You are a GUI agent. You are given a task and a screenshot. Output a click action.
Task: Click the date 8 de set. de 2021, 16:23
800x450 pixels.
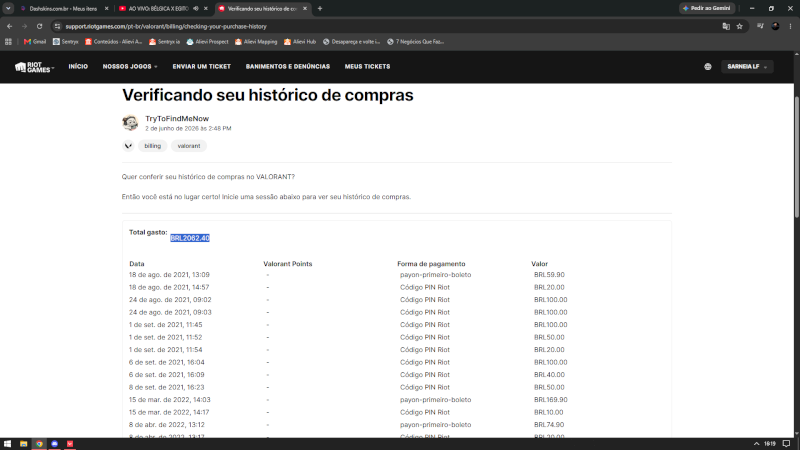[x=167, y=387]
